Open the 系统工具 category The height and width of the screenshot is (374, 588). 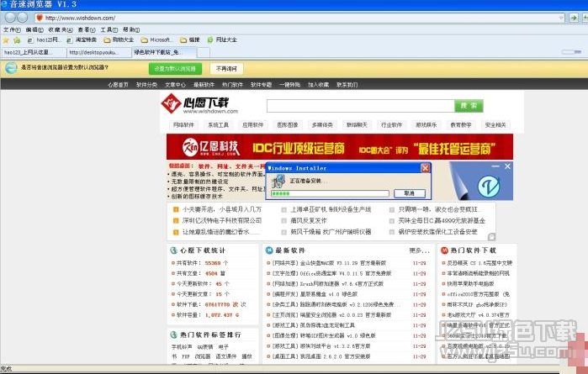(x=218, y=124)
